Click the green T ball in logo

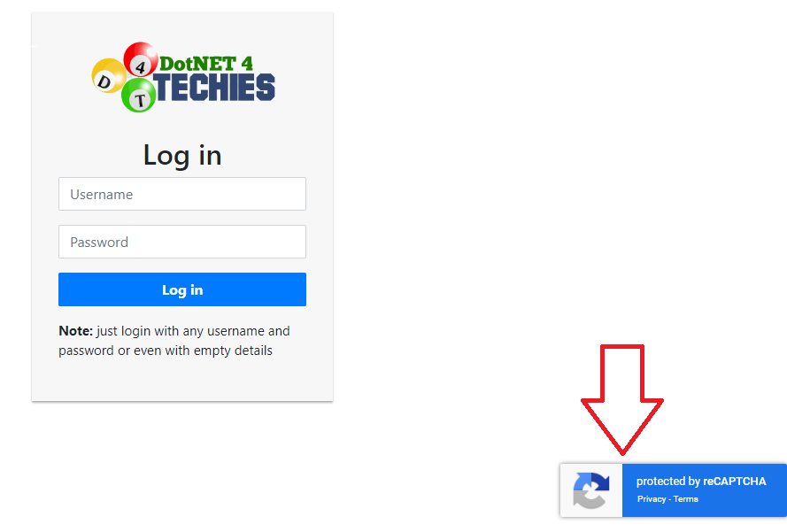[138, 95]
